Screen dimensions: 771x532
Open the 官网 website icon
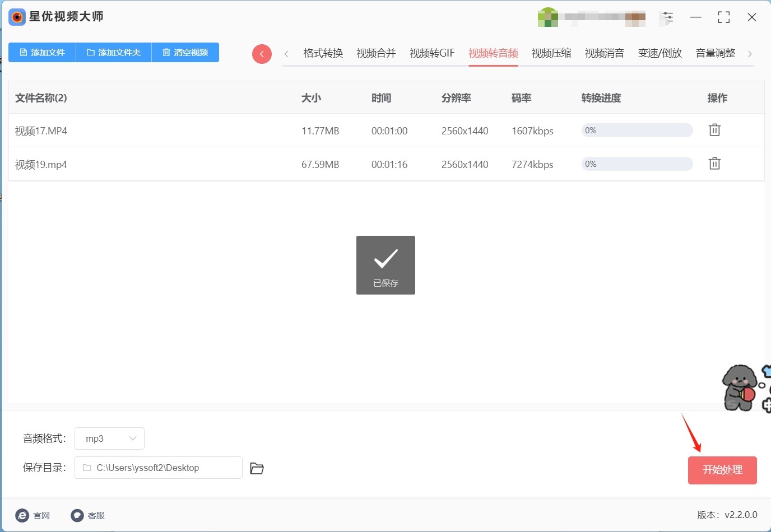22,515
